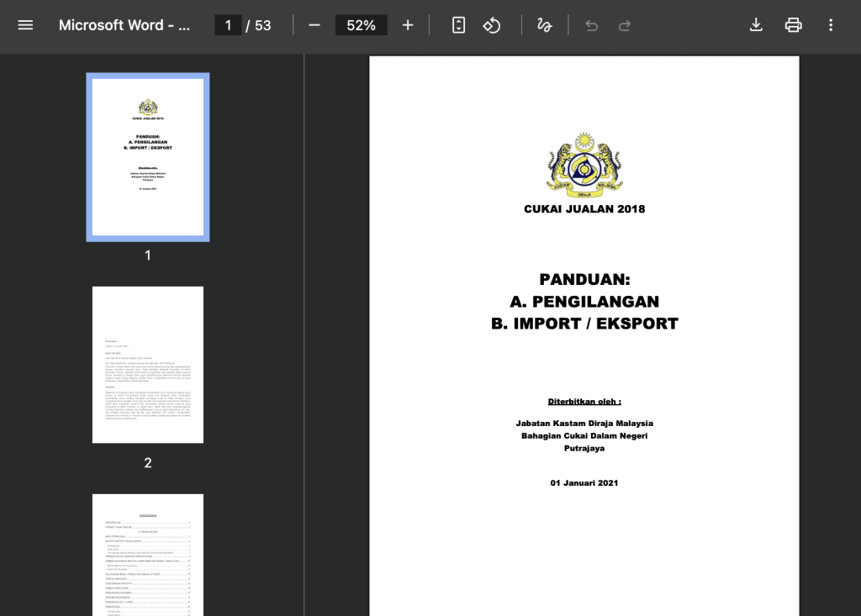Toggle the sidebar hamburger menu

point(25,25)
